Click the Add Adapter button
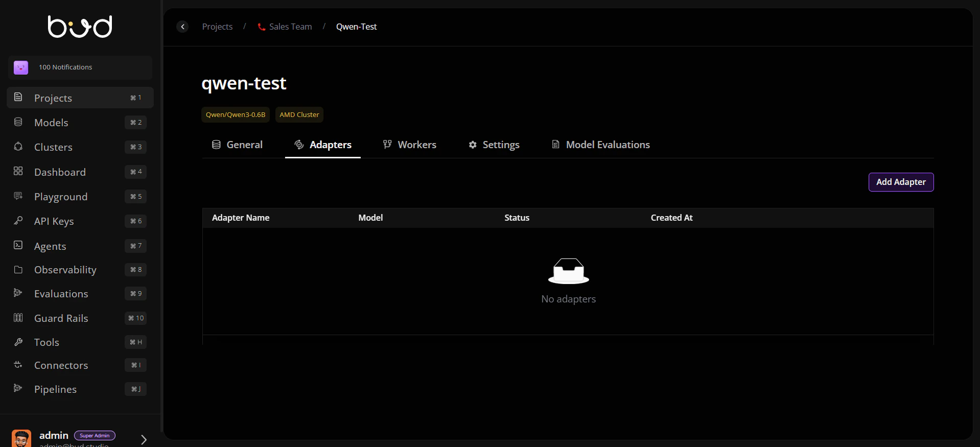 point(901,182)
